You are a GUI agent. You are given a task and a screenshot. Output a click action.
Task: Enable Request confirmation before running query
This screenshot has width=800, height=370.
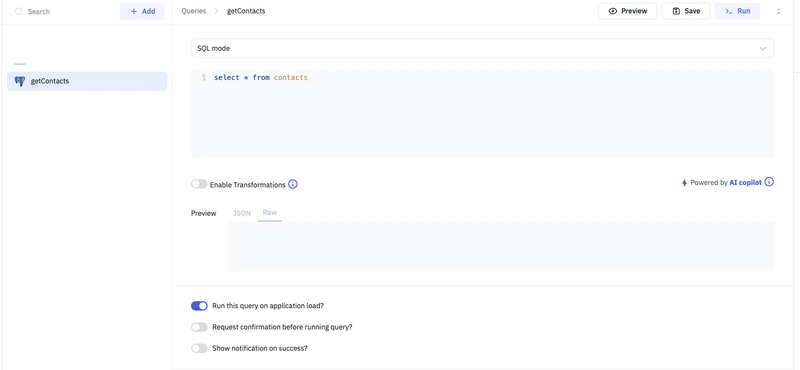pyautogui.click(x=199, y=327)
